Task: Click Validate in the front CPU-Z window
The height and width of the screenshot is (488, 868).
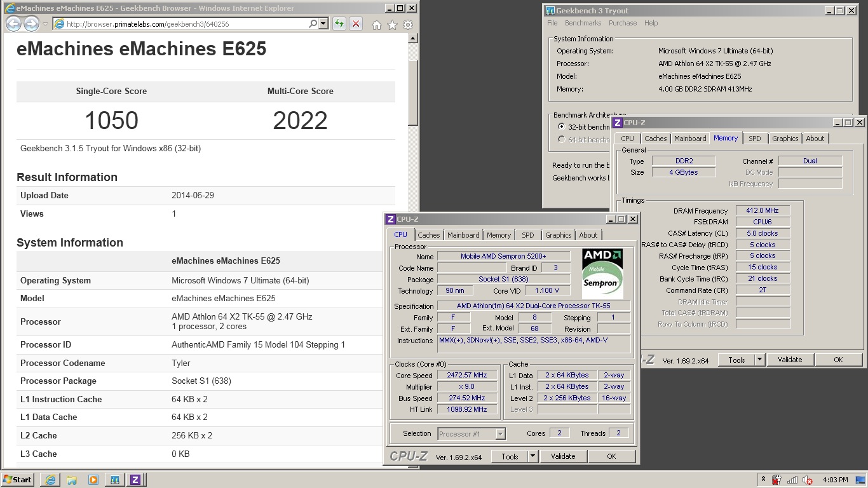Action: click(x=563, y=456)
